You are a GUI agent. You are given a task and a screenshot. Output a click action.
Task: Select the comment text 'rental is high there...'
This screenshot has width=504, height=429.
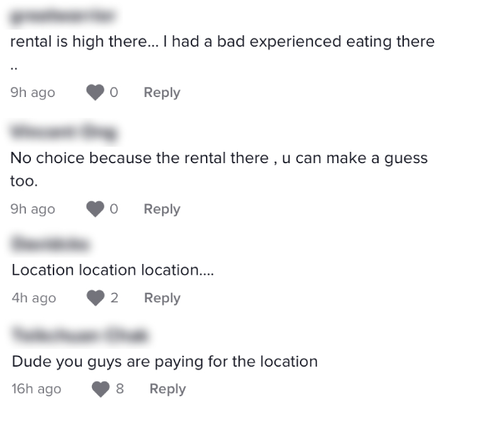pos(84,42)
